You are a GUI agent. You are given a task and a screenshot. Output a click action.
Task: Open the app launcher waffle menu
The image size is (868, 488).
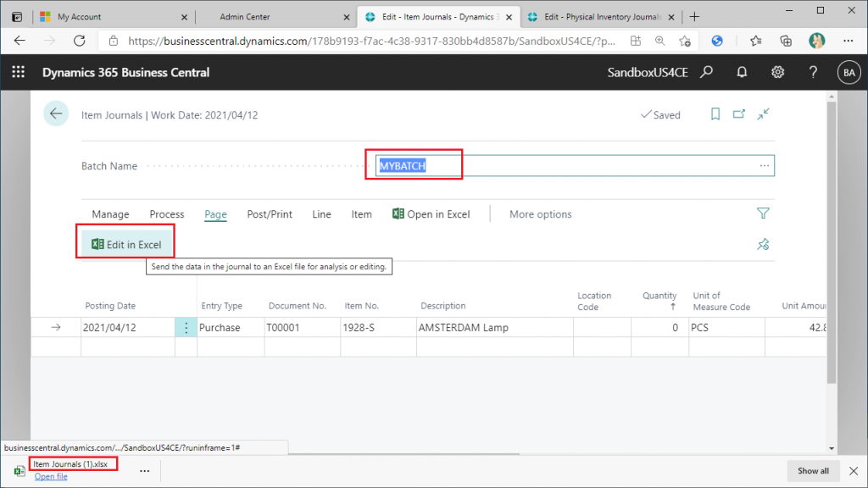point(19,72)
